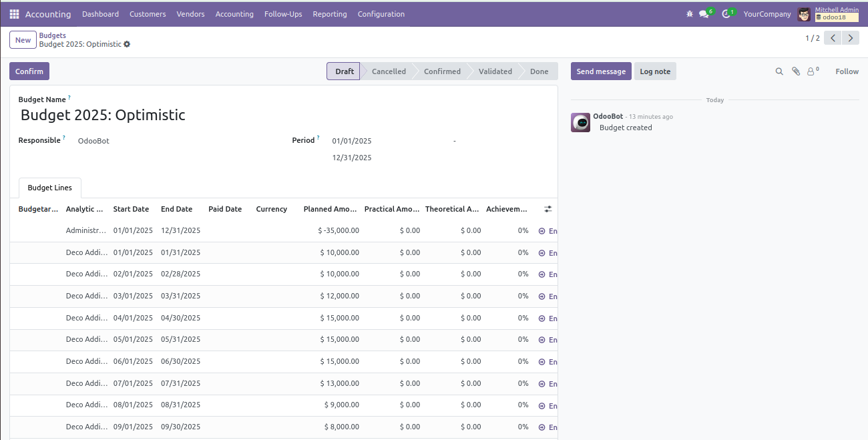This screenshot has width=868, height=440.
Task: Open the Configuration menu
Action: (x=381, y=14)
